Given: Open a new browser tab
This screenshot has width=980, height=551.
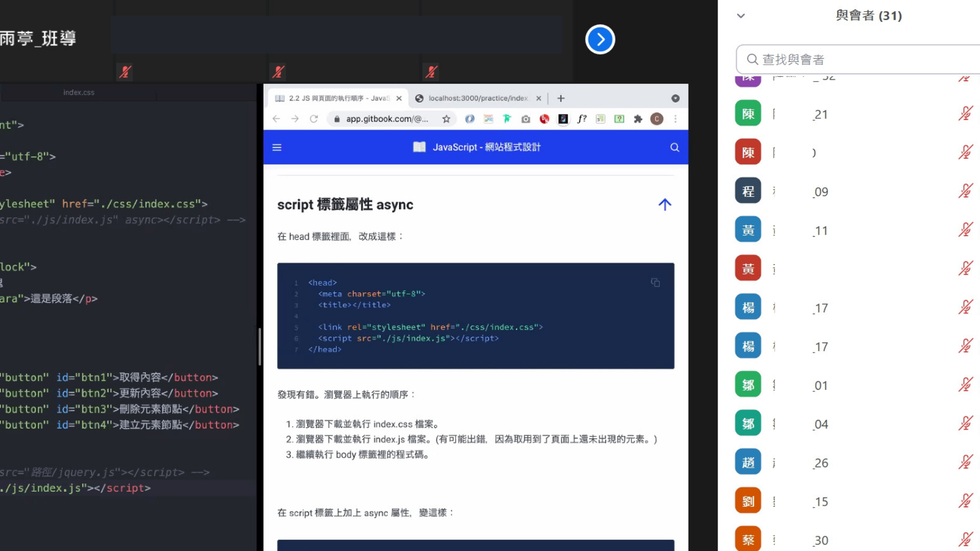Looking at the screenshot, I should (x=561, y=98).
